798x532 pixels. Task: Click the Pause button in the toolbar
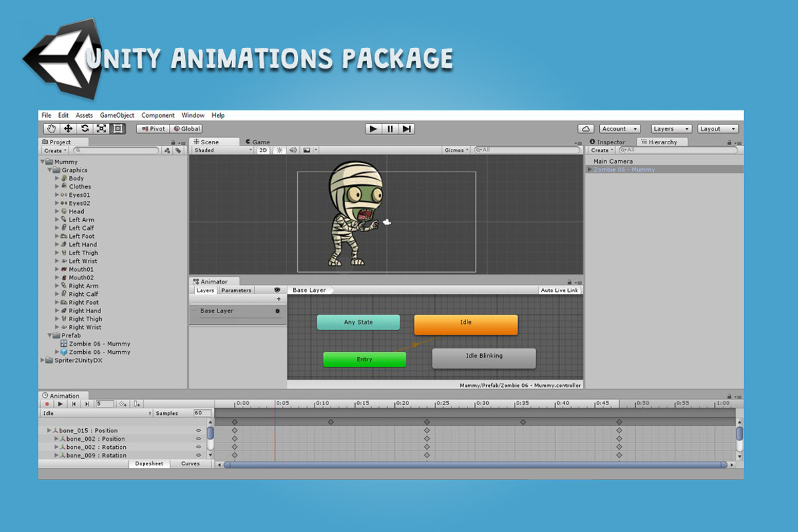pos(390,128)
